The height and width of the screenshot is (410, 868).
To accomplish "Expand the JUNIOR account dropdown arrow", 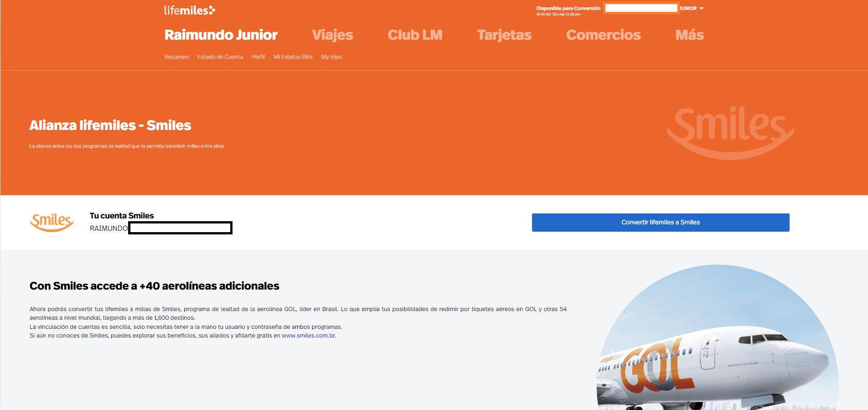I will (x=702, y=8).
